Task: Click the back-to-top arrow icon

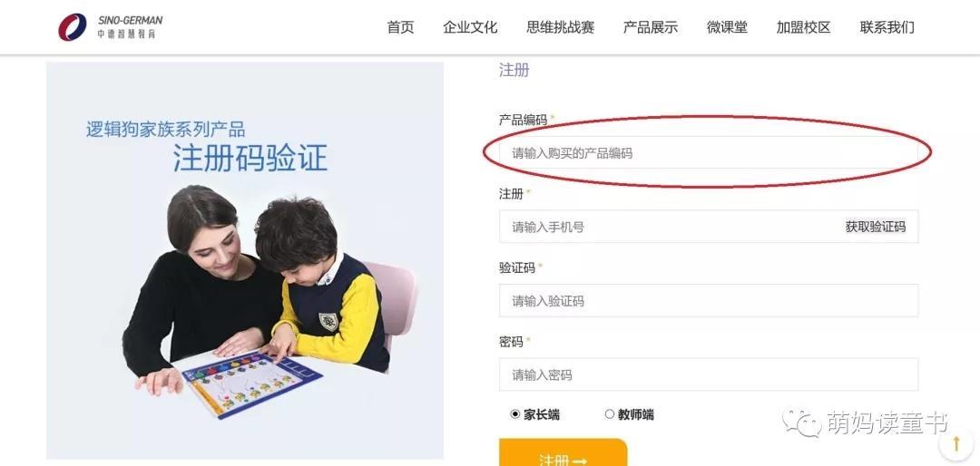Action: pyautogui.click(x=956, y=444)
